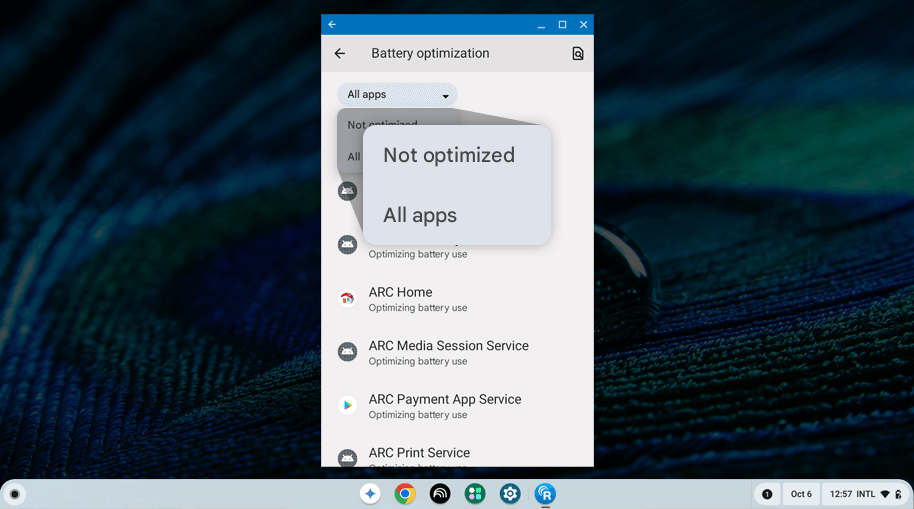Open the green four-dot app in shelf

point(475,494)
